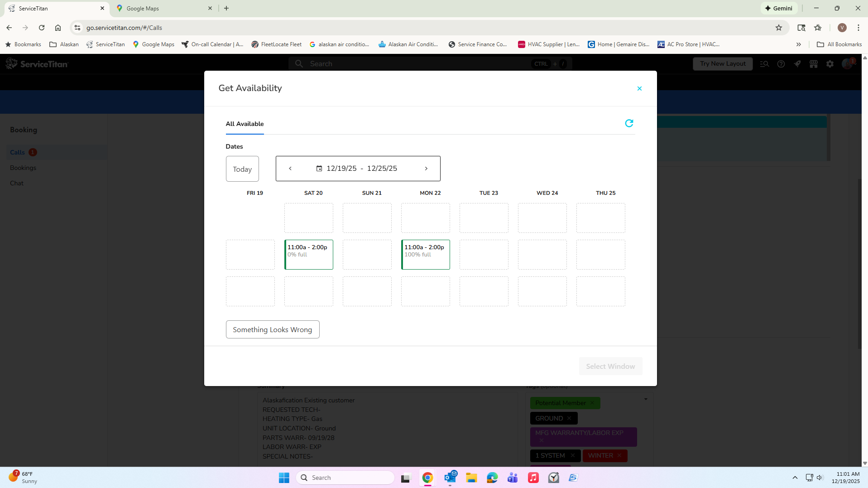Expand the Tags dropdown arrow
The width and height of the screenshot is (868, 488).
(x=646, y=399)
